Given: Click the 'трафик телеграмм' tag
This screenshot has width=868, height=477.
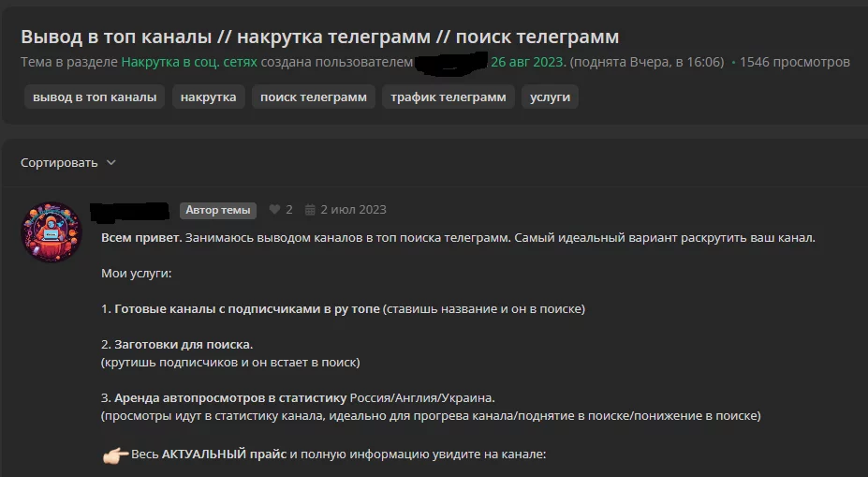Looking at the screenshot, I should coord(449,97).
